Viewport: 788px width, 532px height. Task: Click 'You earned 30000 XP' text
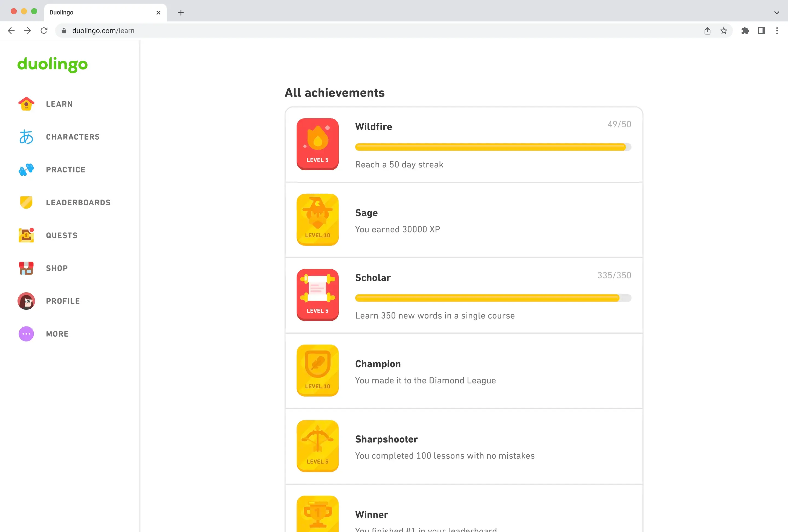point(397,229)
